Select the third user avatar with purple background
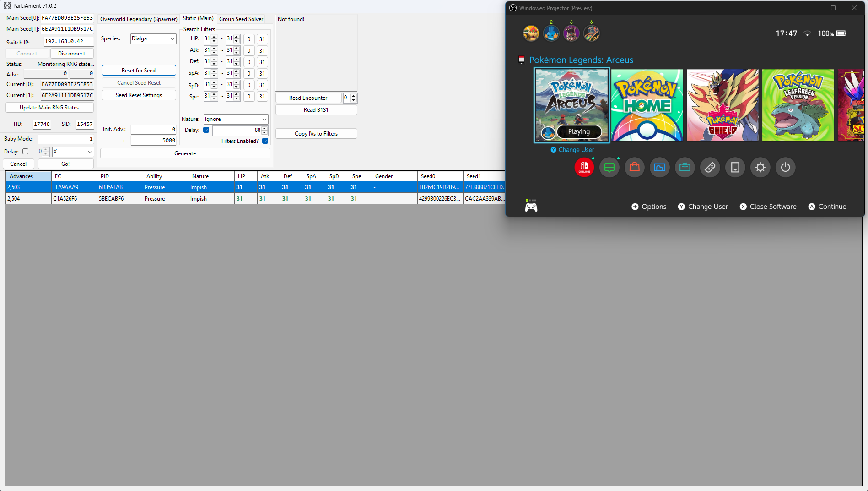 571,33
